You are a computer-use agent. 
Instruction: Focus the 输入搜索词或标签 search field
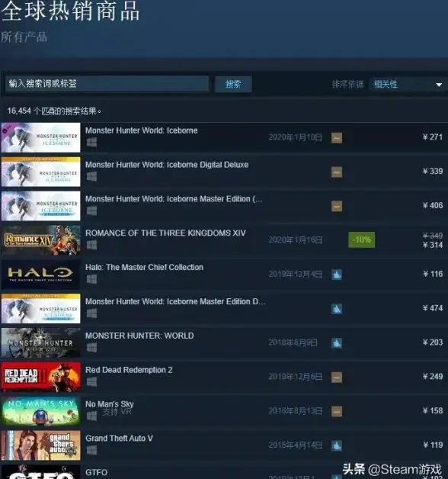point(107,84)
